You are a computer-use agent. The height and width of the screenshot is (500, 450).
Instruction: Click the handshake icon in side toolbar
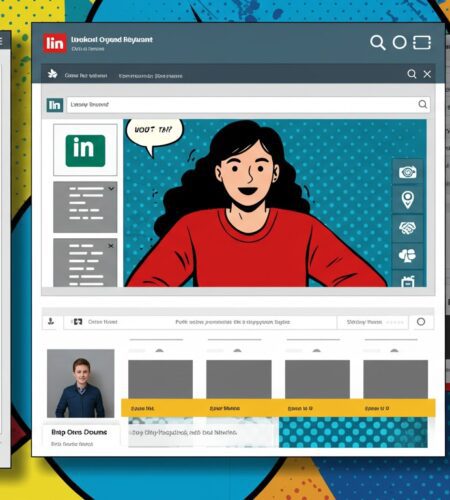[x=407, y=228]
